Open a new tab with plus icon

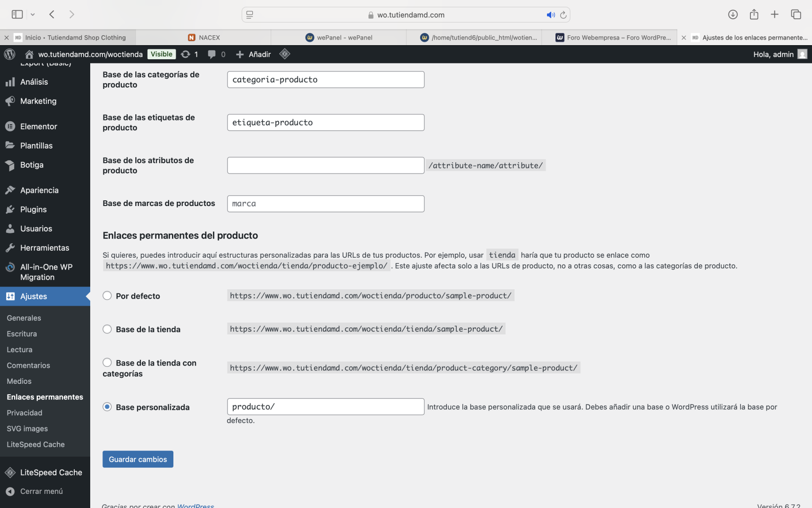click(x=774, y=15)
